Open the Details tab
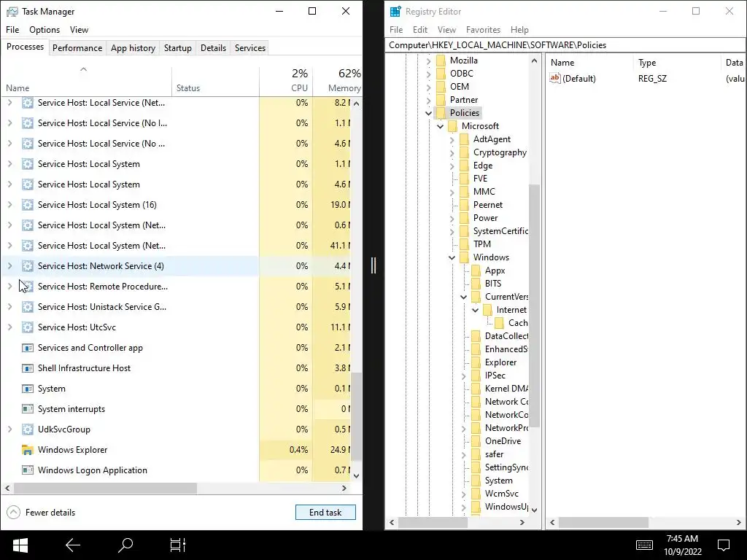Viewport: 747px width, 560px height. pyautogui.click(x=213, y=47)
